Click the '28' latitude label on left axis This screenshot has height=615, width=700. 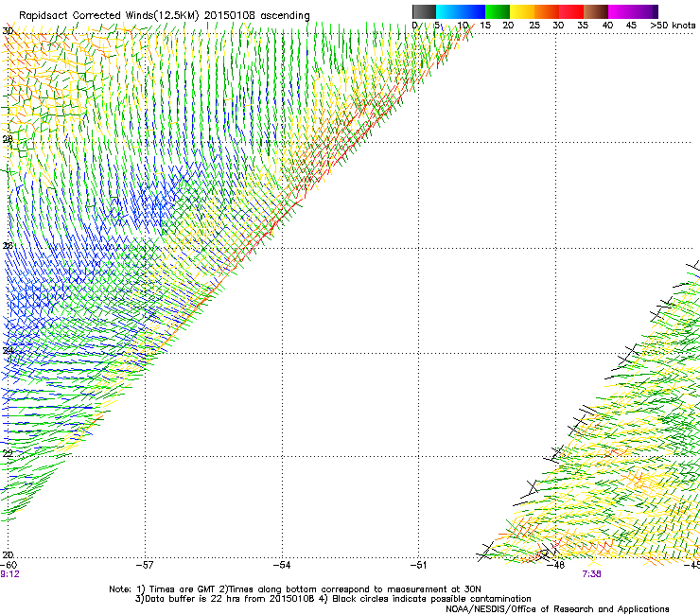8,139
